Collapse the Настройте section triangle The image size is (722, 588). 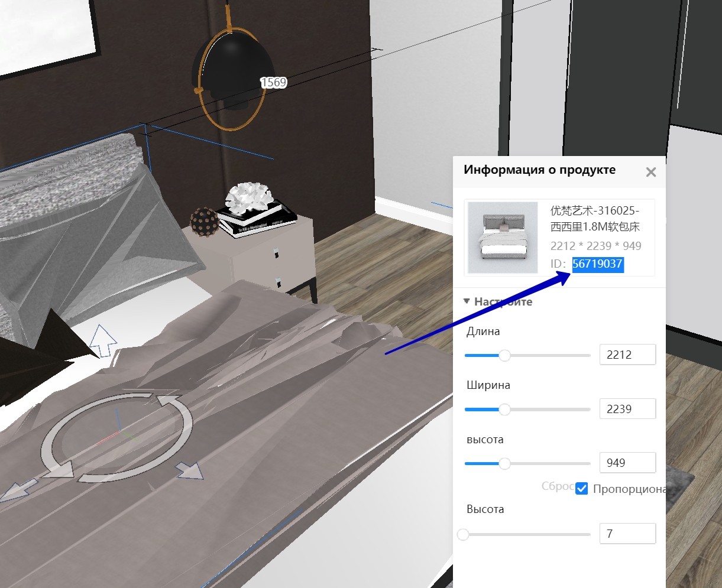(x=468, y=301)
